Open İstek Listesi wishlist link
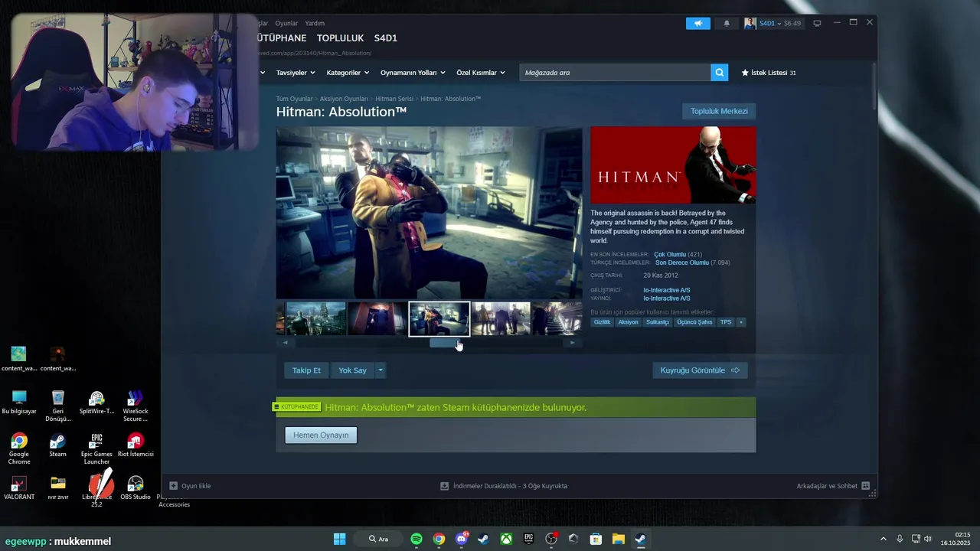The height and width of the screenshot is (551, 980). (769, 73)
